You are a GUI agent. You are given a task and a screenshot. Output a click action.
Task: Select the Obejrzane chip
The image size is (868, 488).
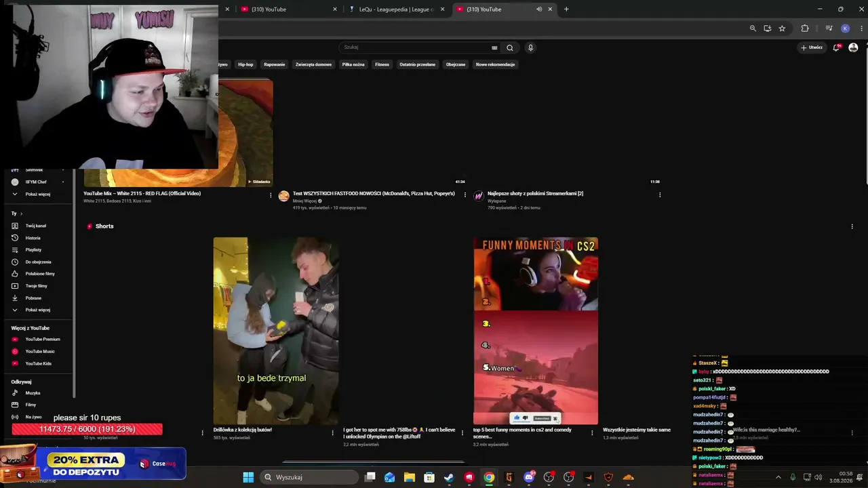point(456,64)
